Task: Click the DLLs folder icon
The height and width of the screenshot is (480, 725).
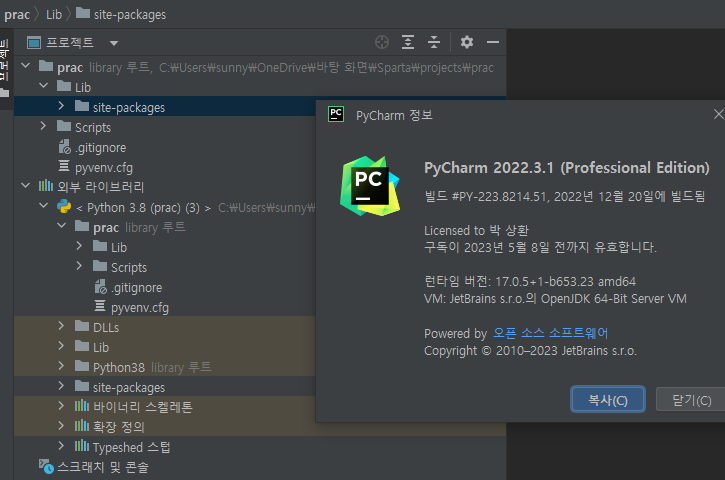Action: (x=82, y=326)
